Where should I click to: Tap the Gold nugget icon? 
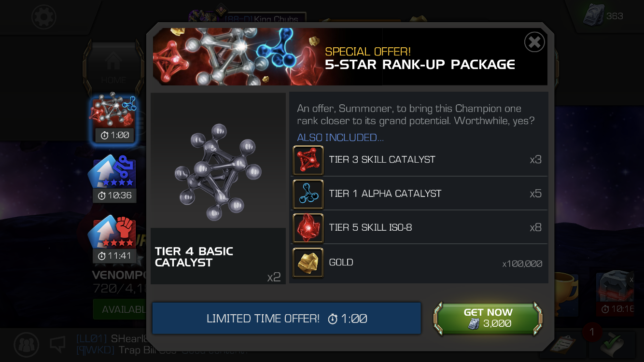point(308,263)
